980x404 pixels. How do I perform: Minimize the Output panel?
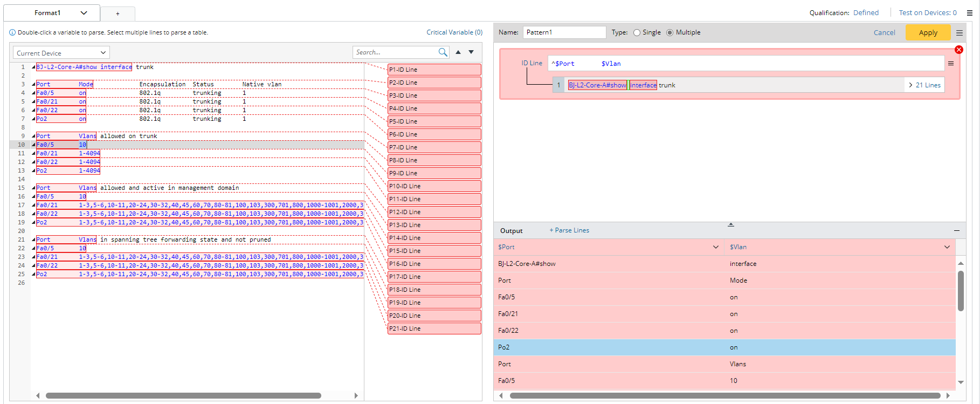957,231
